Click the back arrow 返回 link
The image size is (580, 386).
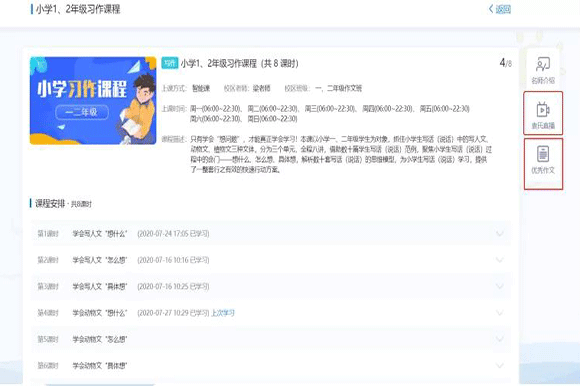pyautogui.click(x=500, y=9)
